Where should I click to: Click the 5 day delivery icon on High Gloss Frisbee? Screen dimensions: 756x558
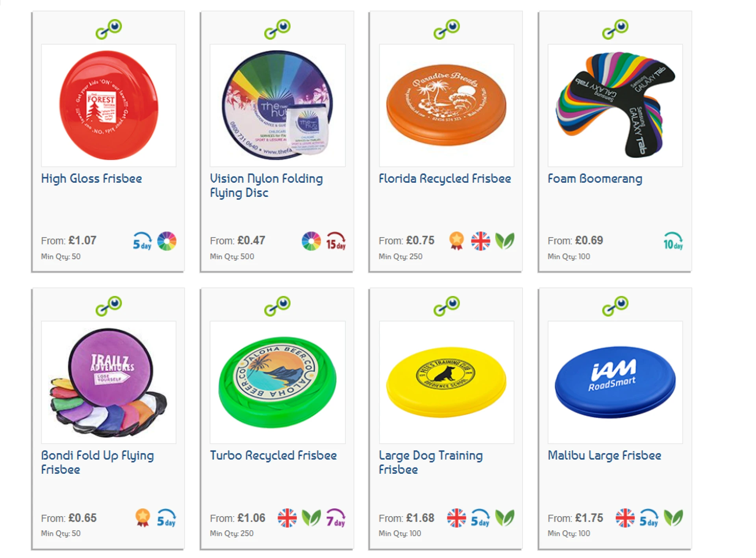143,241
